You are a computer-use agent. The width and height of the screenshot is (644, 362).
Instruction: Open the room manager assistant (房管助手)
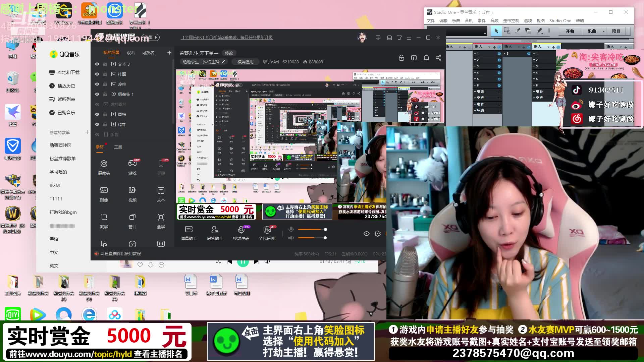[x=215, y=233]
